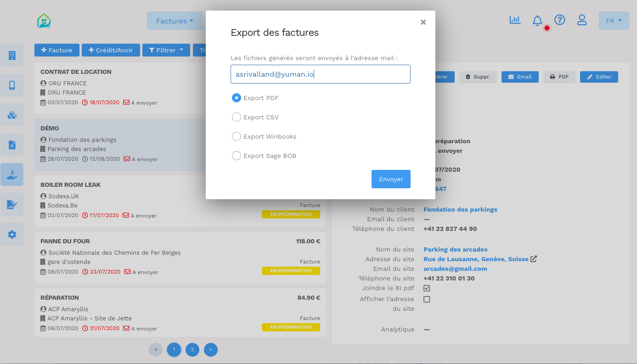Viewport: 637px width, 364px height.
Task: Open the Filtrer dropdown
Action: point(166,50)
